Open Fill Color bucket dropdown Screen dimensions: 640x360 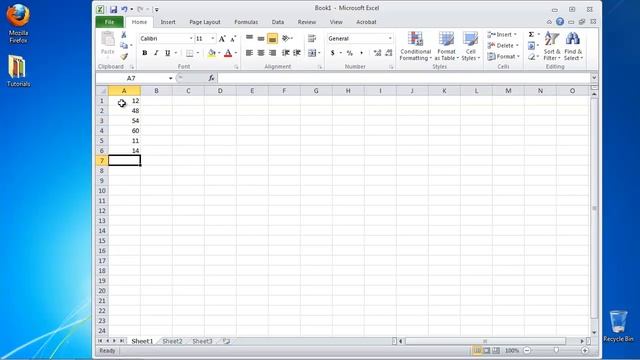219,53
